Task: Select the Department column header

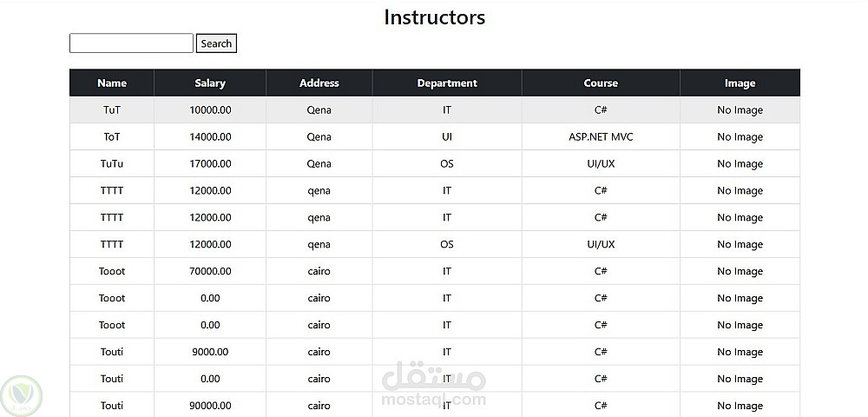Action: pyautogui.click(x=447, y=83)
